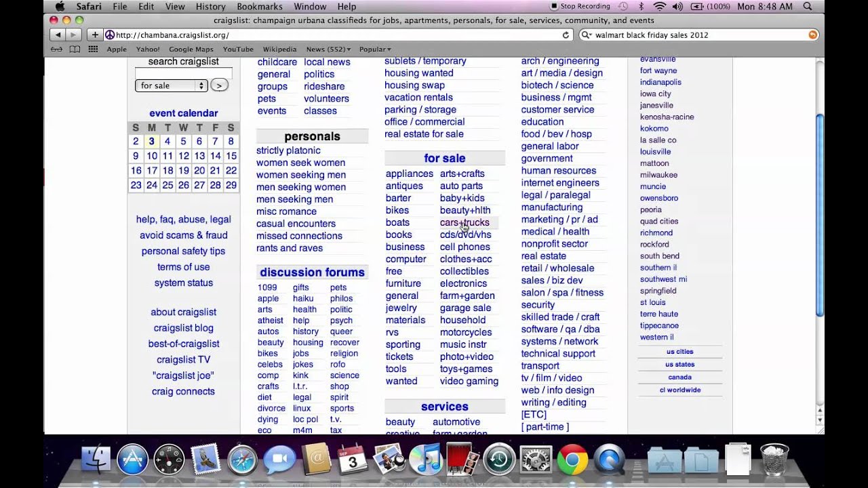The height and width of the screenshot is (488, 868).
Task: Launch iTunes from the Dock
Action: point(426,460)
